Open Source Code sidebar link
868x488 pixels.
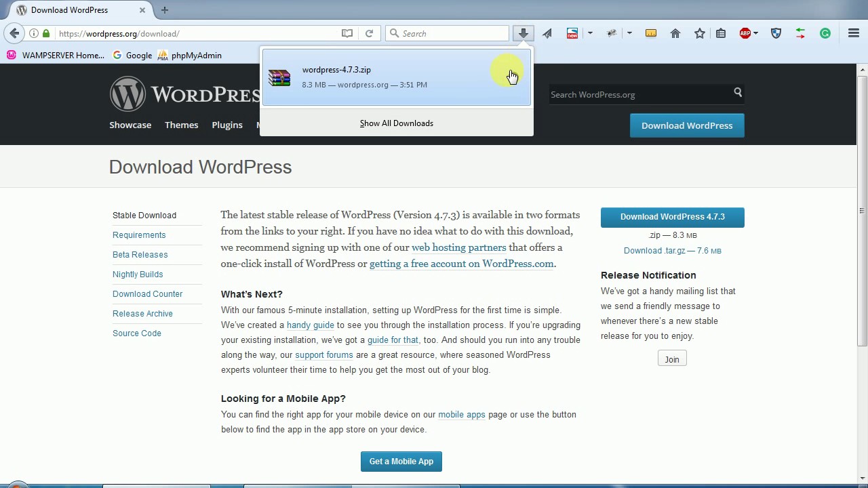pos(137,333)
